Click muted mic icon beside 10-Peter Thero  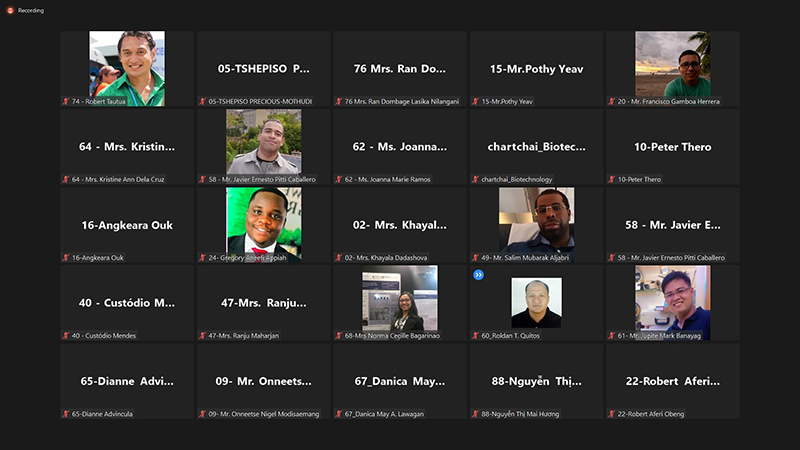pyautogui.click(x=612, y=179)
